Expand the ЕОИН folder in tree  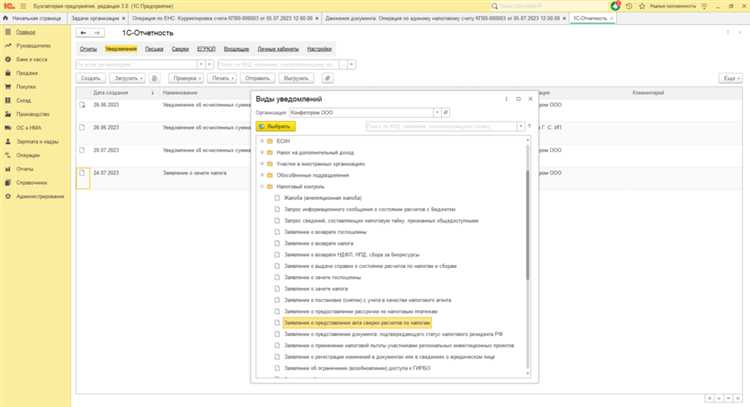click(262, 139)
